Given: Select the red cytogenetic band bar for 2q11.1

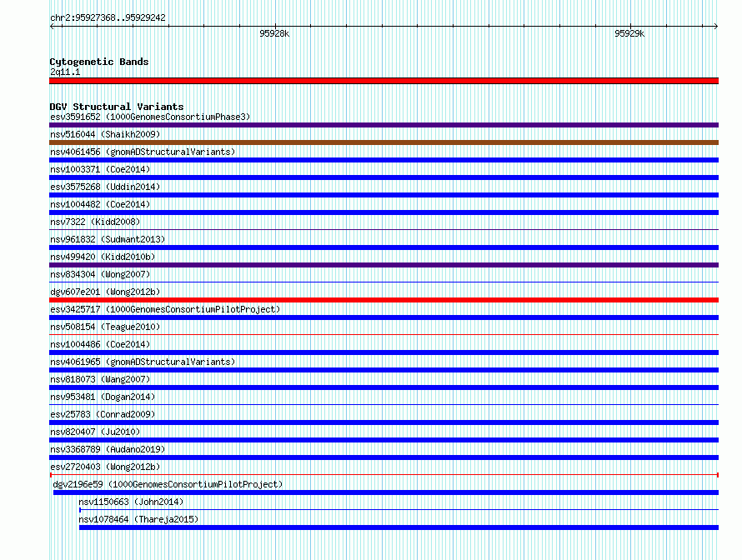Looking at the screenshot, I should [384, 81].
